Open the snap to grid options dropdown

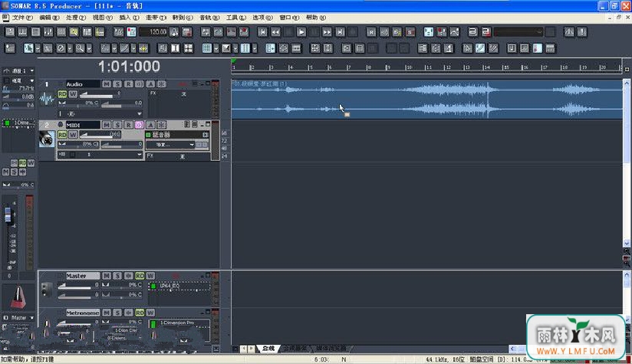216,48
